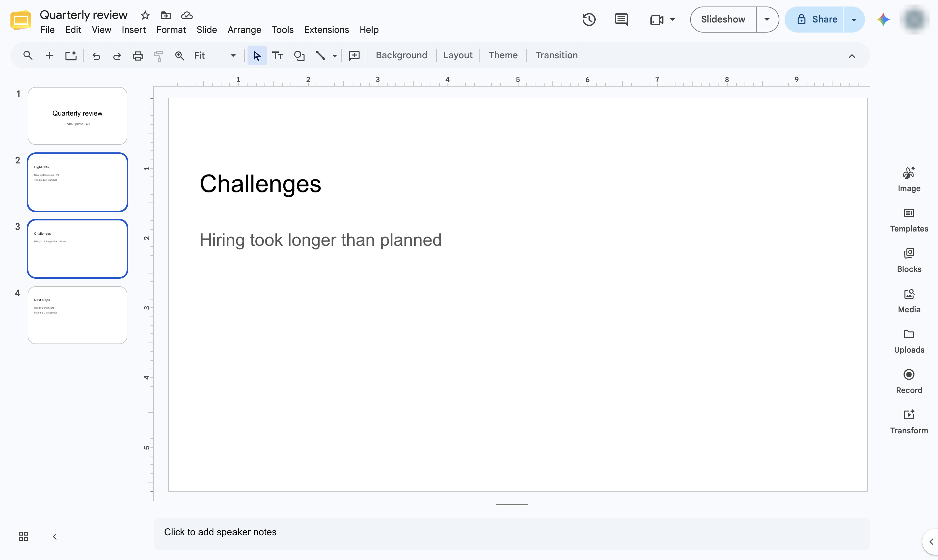This screenshot has height=560, width=938.
Task: Switch to grid view
Action: pyautogui.click(x=23, y=536)
